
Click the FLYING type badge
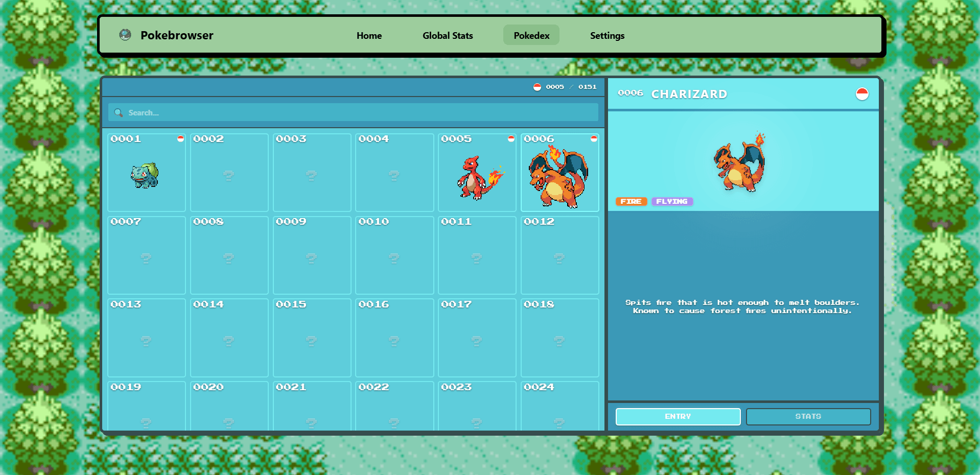pyautogui.click(x=672, y=202)
